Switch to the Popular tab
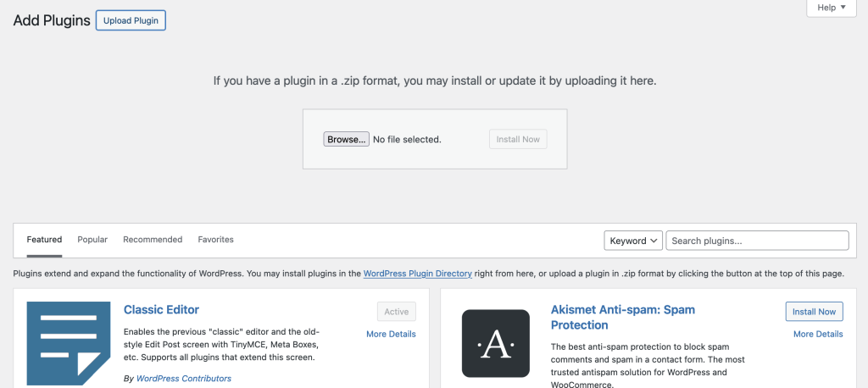The height and width of the screenshot is (388, 868). pos(92,240)
